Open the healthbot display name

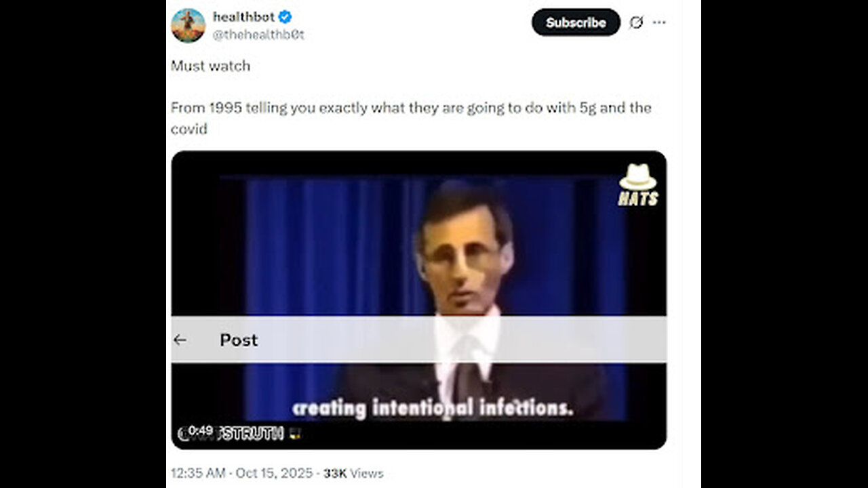click(x=243, y=17)
